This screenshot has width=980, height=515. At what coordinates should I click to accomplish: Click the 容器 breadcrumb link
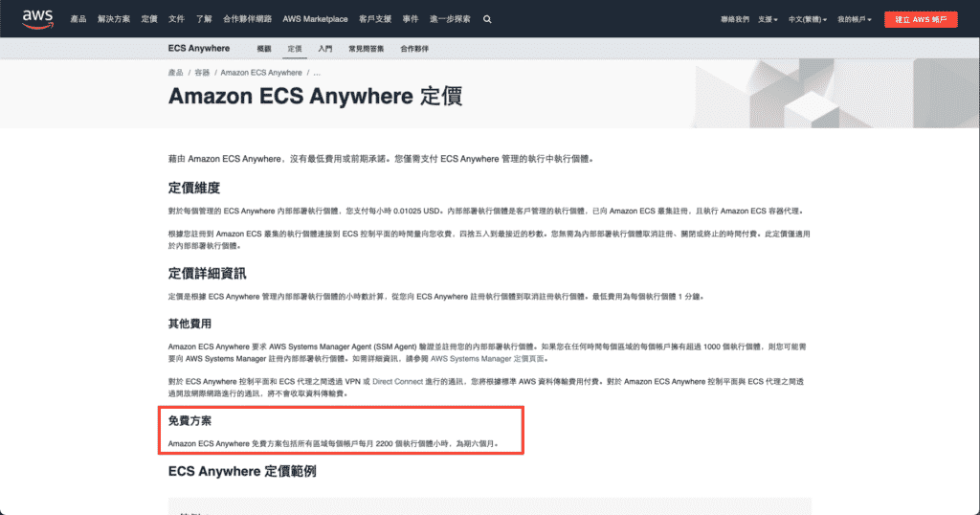202,73
